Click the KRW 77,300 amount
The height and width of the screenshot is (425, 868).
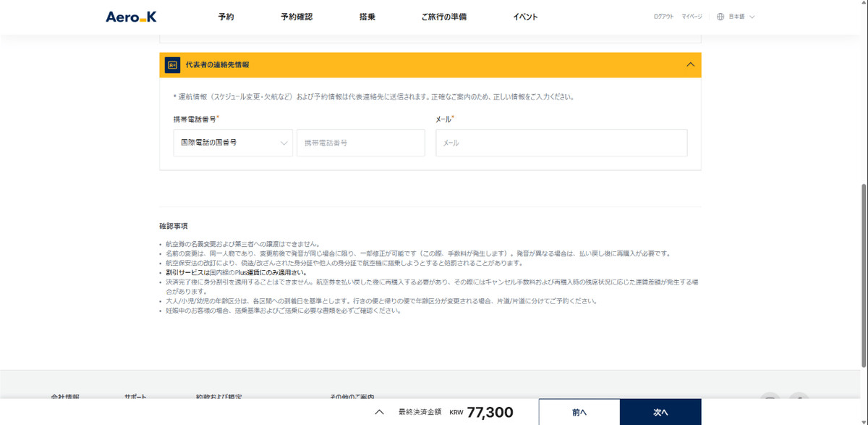(x=481, y=413)
